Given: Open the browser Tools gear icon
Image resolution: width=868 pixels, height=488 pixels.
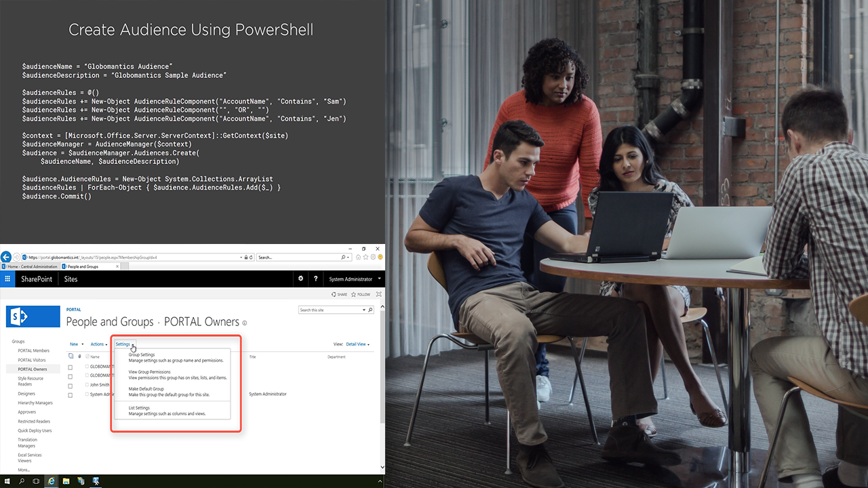Looking at the screenshot, I should pyautogui.click(x=373, y=258).
